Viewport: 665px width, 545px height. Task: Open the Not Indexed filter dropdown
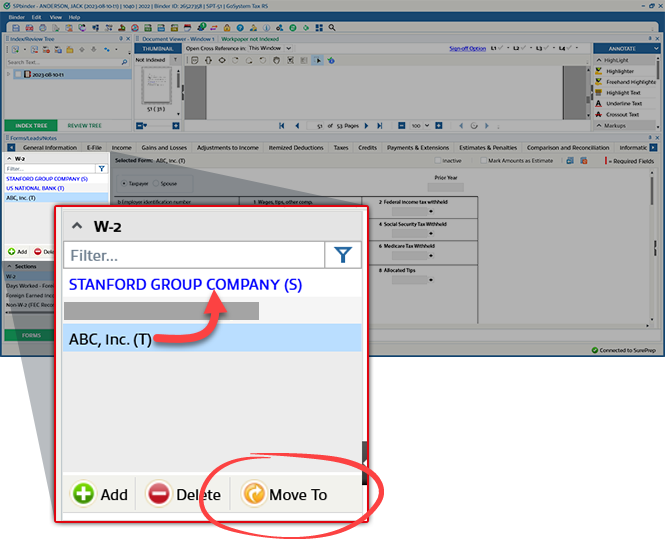pos(175,60)
